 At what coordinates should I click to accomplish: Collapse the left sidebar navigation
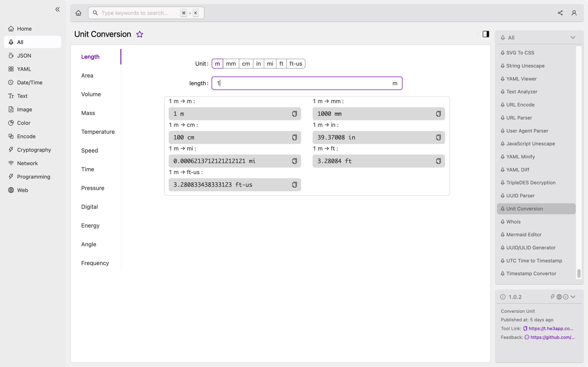(57, 9)
